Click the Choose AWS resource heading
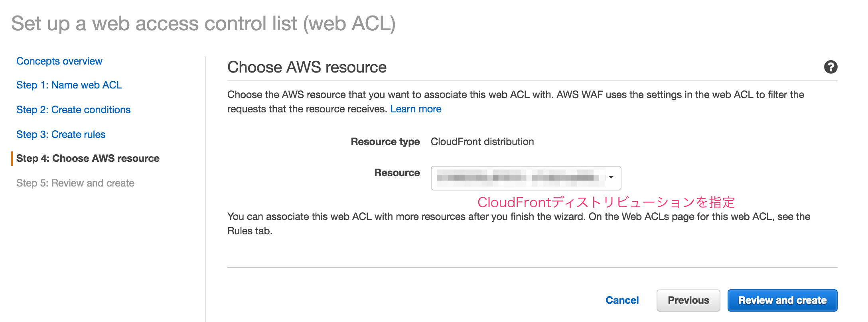The width and height of the screenshot is (868, 322). click(x=307, y=67)
